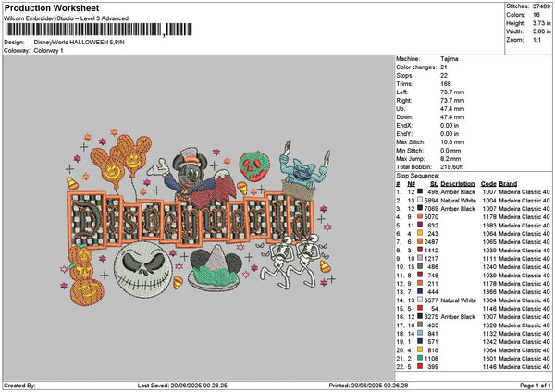The height and width of the screenshot is (392, 555).
Task: Click thread code 1383 in row 5
Action: pos(489,225)
